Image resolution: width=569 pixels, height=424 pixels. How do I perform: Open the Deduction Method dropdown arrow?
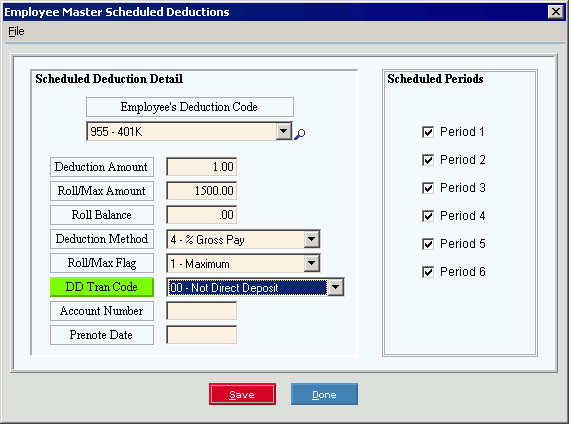(x=312, y=239)
